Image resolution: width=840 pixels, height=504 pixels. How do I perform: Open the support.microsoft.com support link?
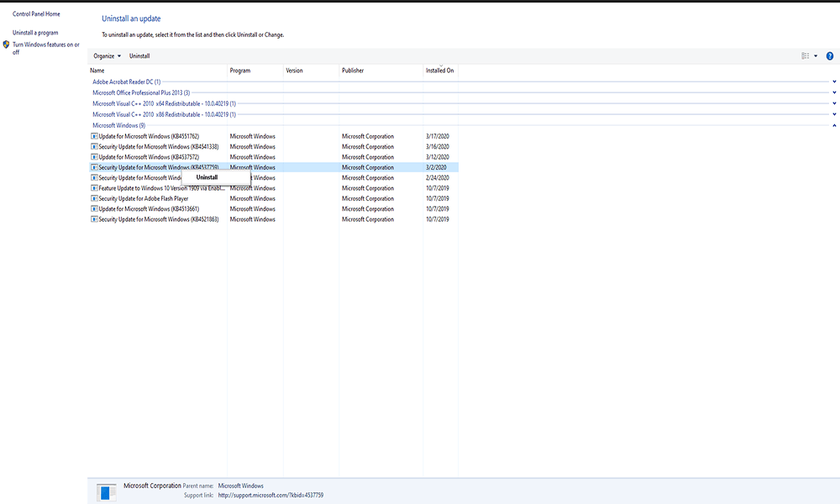(270, 496)
